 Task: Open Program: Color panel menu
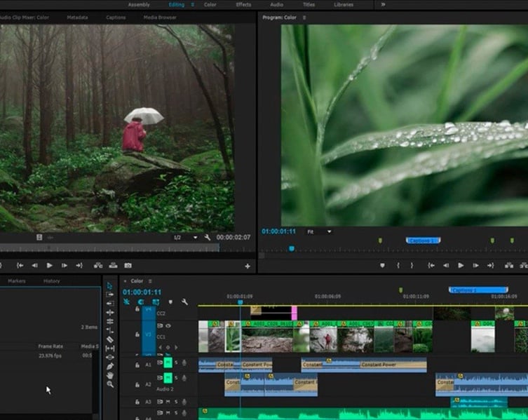click(304, 18)
